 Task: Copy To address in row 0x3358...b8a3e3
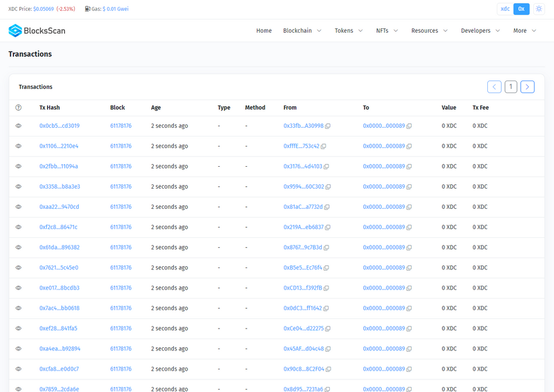[x=409, y=187]
